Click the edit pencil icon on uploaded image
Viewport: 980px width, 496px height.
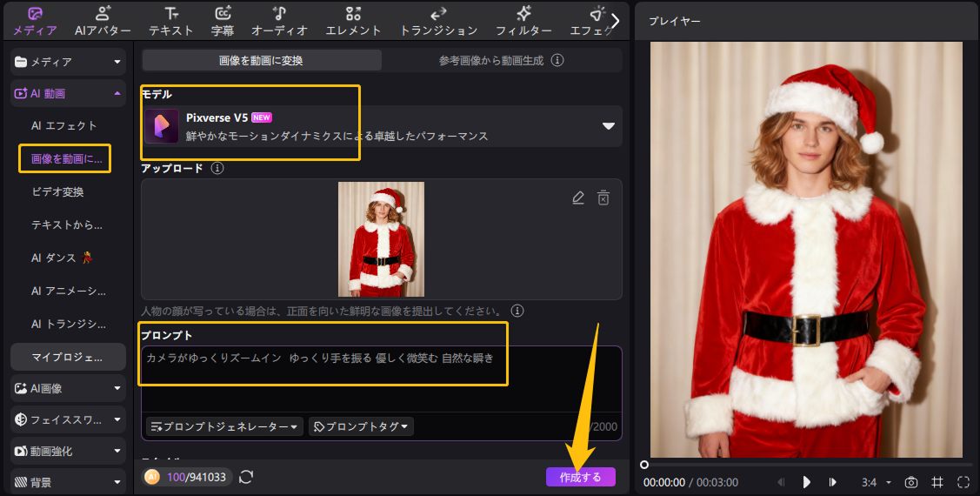pyautogui.click(x=578, y=198)
